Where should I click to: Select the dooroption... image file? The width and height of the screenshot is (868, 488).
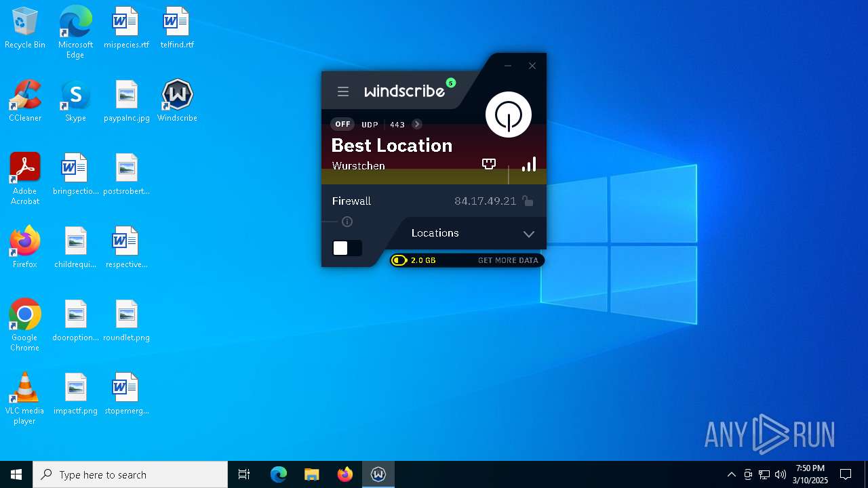pyautogui.click(x=75, y=321)
